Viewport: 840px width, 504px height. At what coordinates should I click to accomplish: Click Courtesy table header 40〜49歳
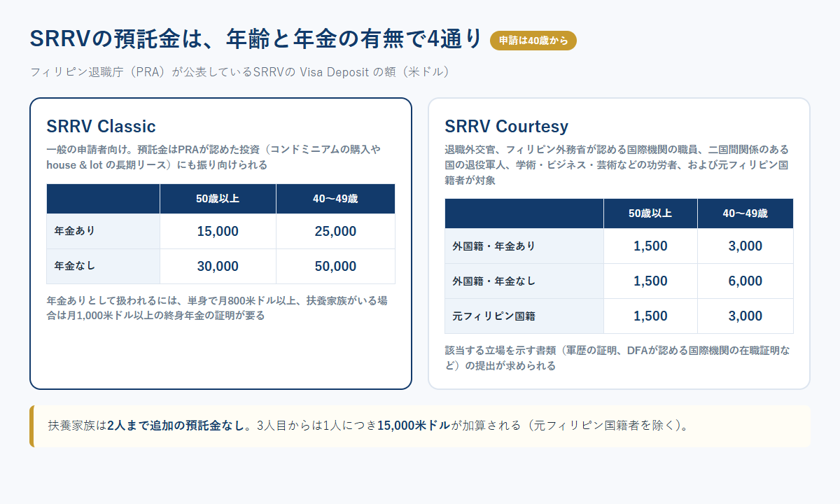pos(745,213)
